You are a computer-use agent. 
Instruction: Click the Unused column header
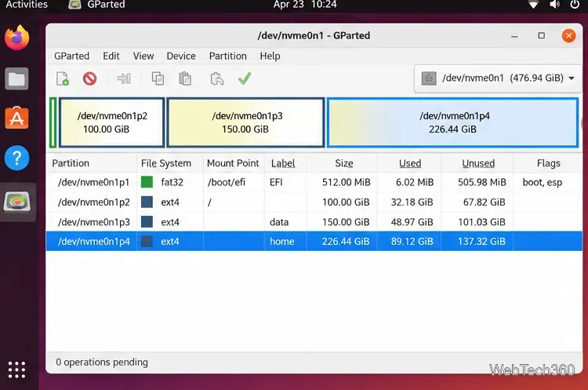478,163
